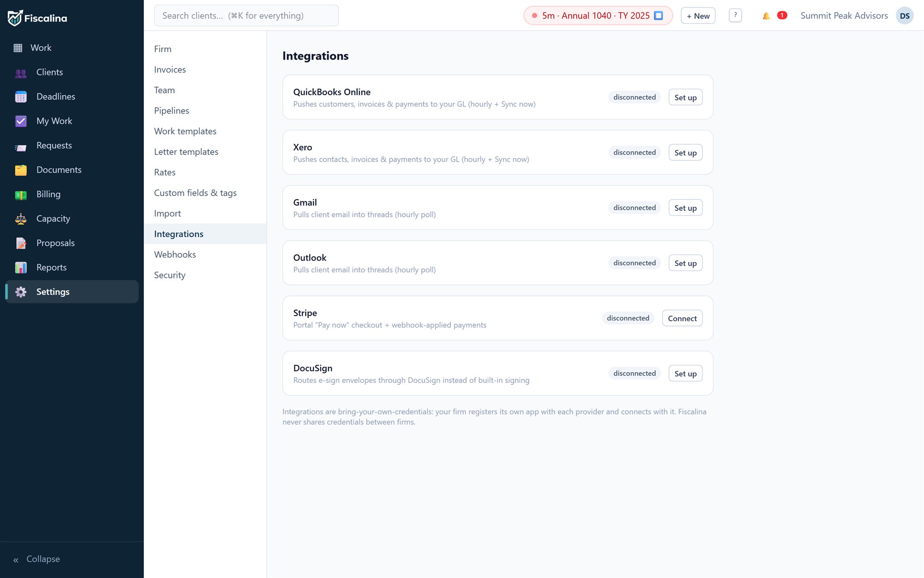The width and height of the screenshot is (924, 578).
Task: Open Custom fields & tags settings
Action: [x=206, y=193]
